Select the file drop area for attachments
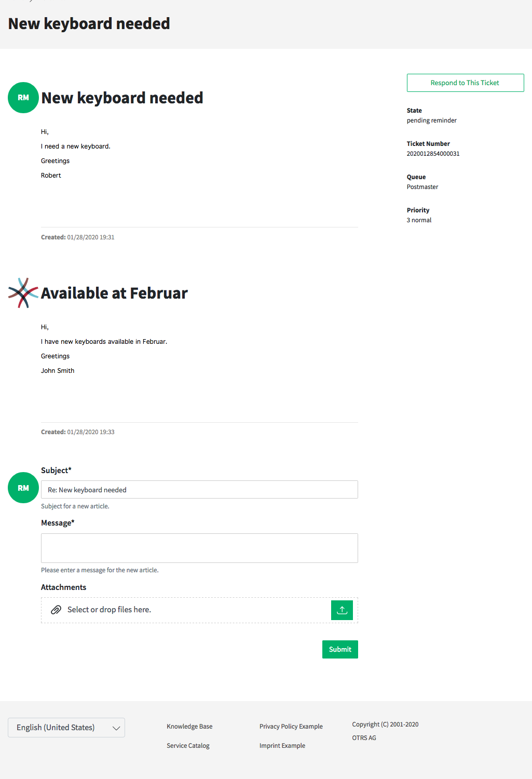Screen dimensions: 532x779 pyautogui.click(x=199, y=610)
